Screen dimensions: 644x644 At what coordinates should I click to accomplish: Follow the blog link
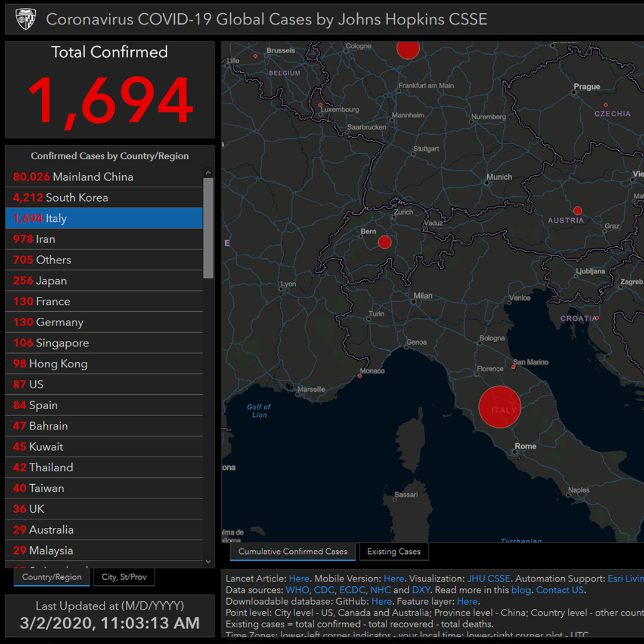point(521,590)
